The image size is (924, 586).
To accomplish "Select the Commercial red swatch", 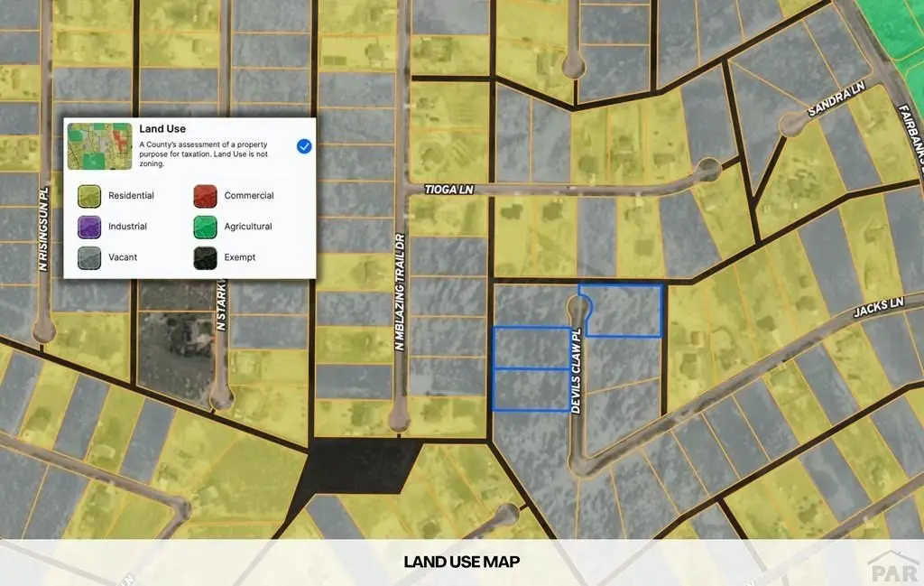I will point(205,196).
